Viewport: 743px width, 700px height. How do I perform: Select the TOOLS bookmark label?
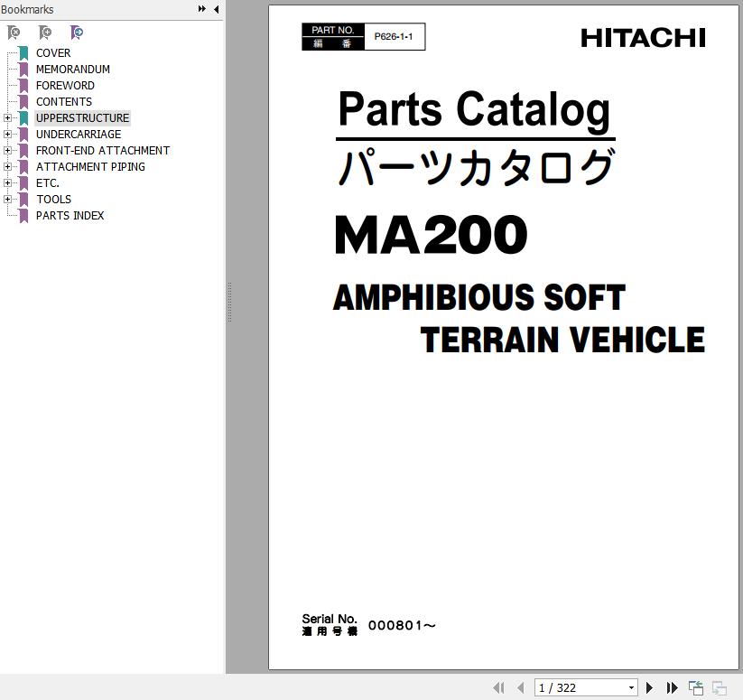point(53,200)
